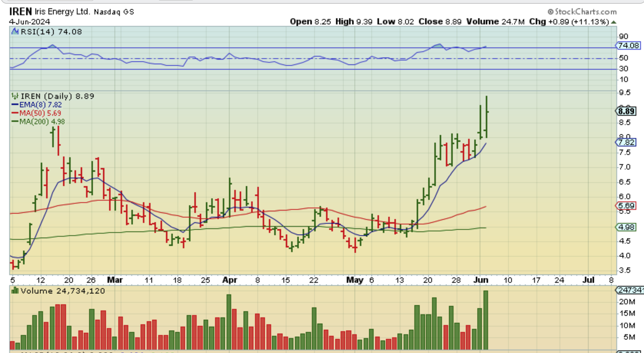Click the 20M label on the volume axis

(627, 302)
